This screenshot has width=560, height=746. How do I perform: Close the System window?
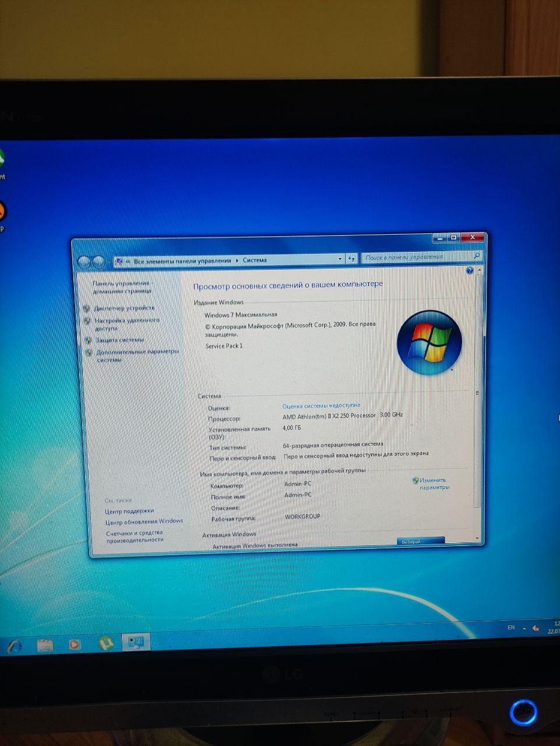(473, 237)
